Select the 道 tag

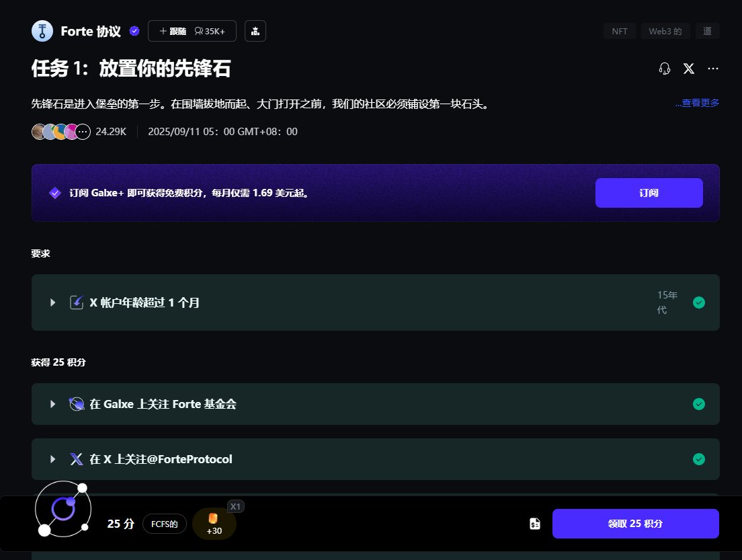[708, 31]
